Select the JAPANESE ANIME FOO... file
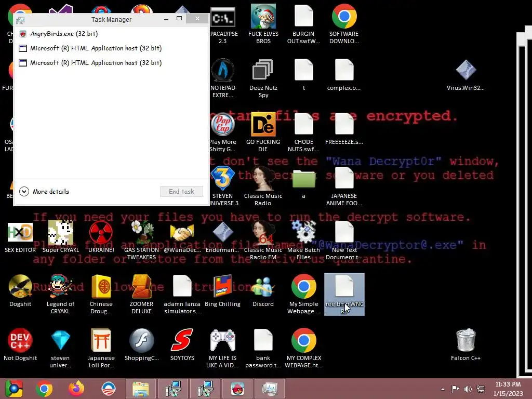The width and height of the screenshot is (532, 399). click(344, 187)
